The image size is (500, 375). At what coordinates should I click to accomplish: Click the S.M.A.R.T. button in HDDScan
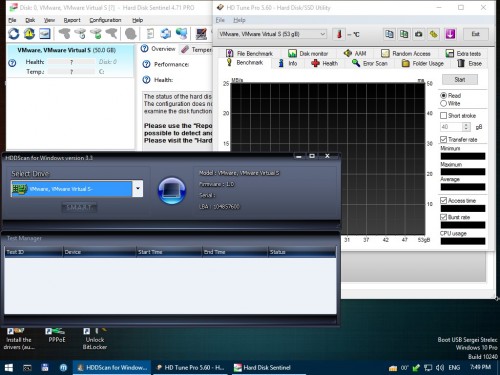point(79,207)
